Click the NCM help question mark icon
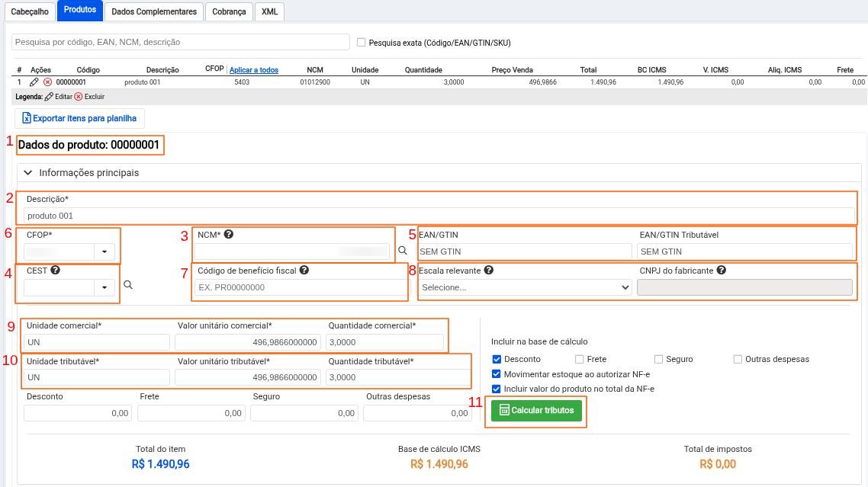Screen dimensions: 868x487 pyautogui.click(x=228, y=234)
